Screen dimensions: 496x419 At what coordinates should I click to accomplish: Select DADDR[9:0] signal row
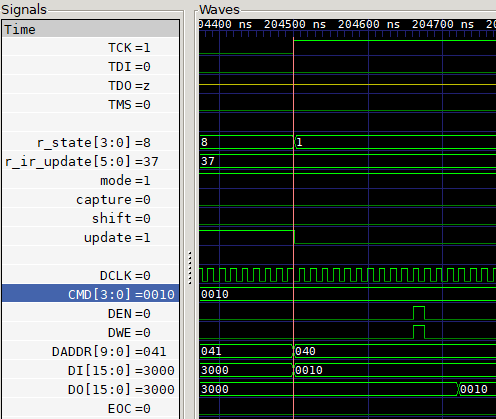click(91, 352)
